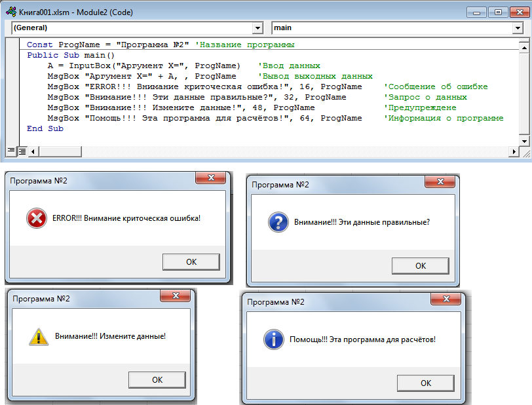Click the yellow warning triangle icon

coord(39,336)
